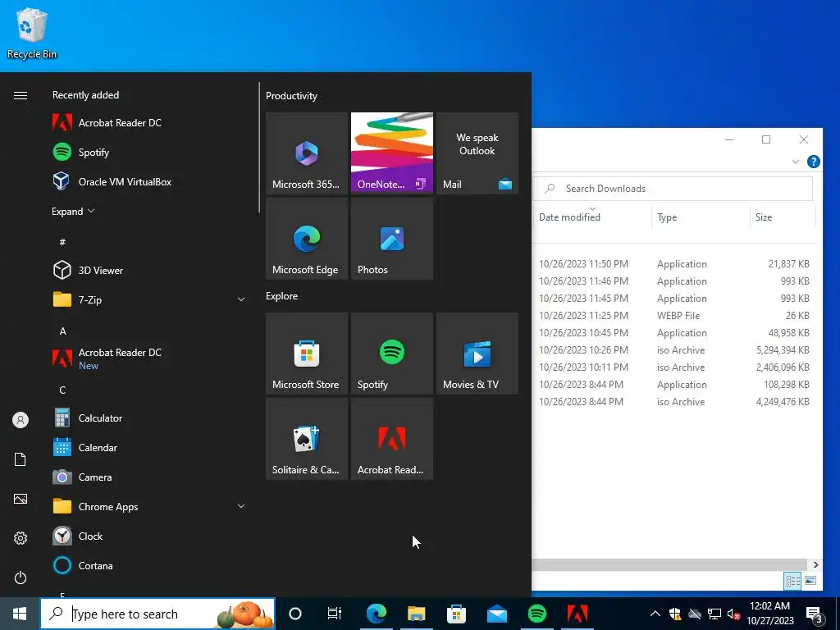
Task: Open volume control in system tray
Action: click(x=733, y=614)
